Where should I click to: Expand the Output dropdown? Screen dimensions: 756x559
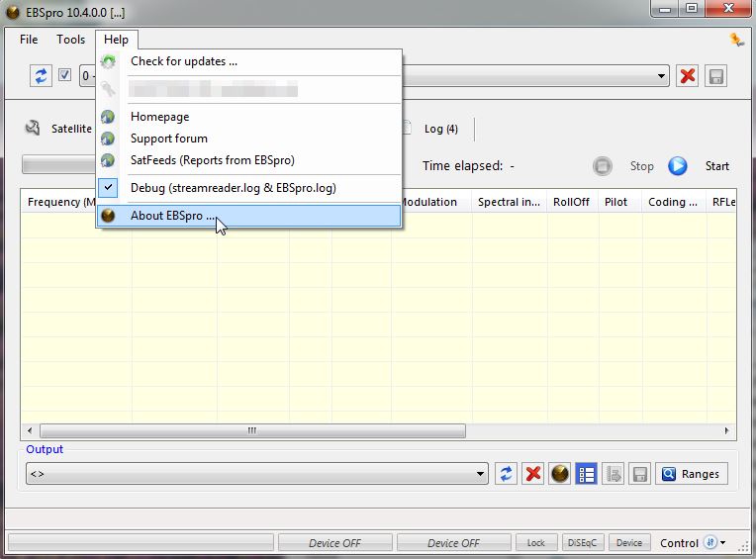click(480, 474)
